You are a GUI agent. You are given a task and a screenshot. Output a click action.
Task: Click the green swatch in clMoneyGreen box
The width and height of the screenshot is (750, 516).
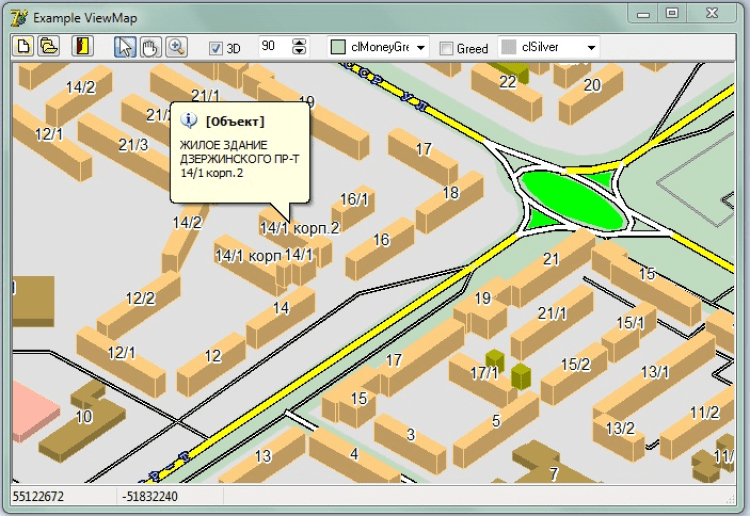tap(339, 47)
